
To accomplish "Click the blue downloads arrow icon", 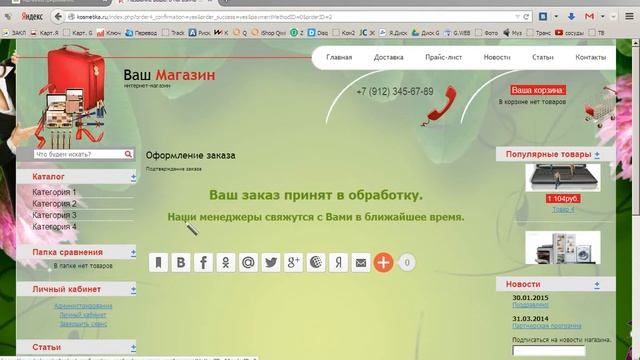I will [x=571, y=16].
